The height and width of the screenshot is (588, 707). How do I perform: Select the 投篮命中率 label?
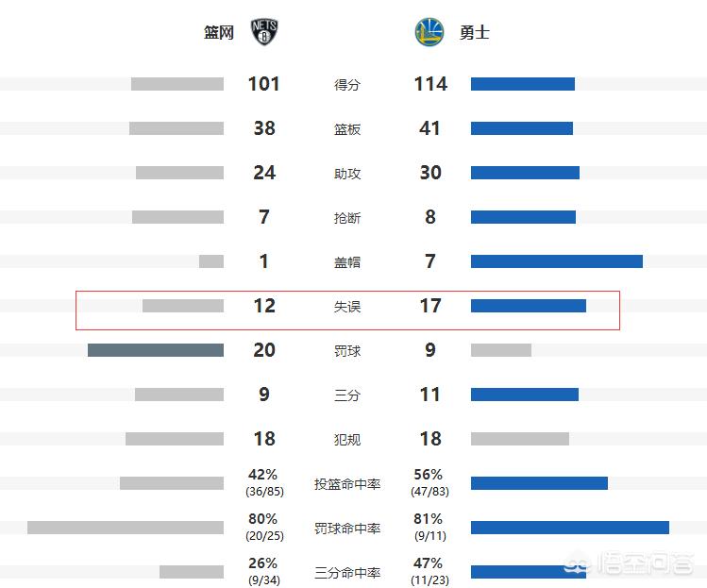(x=347, y=484)
